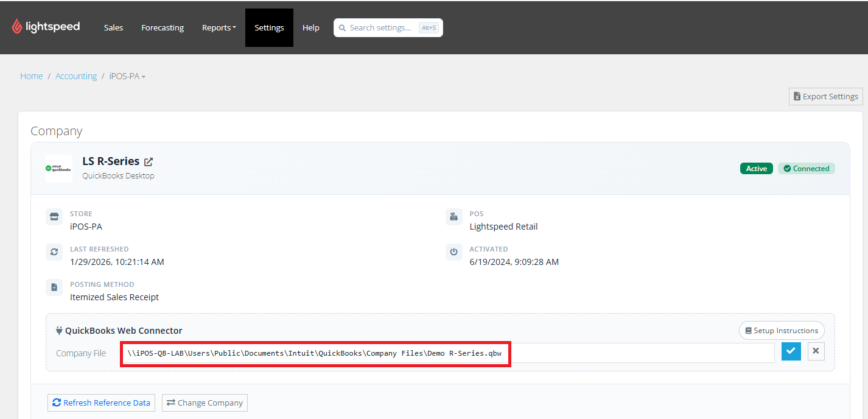Confirm company file with checkmark button
This screenshot has height=419, width=868.
click(791, 351)
